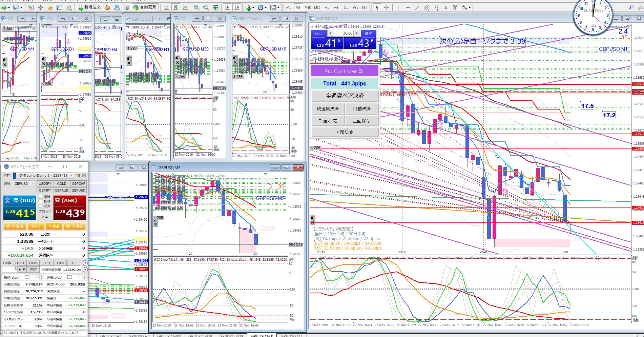
Task: Select the text label tool
Action: point(445,7)
